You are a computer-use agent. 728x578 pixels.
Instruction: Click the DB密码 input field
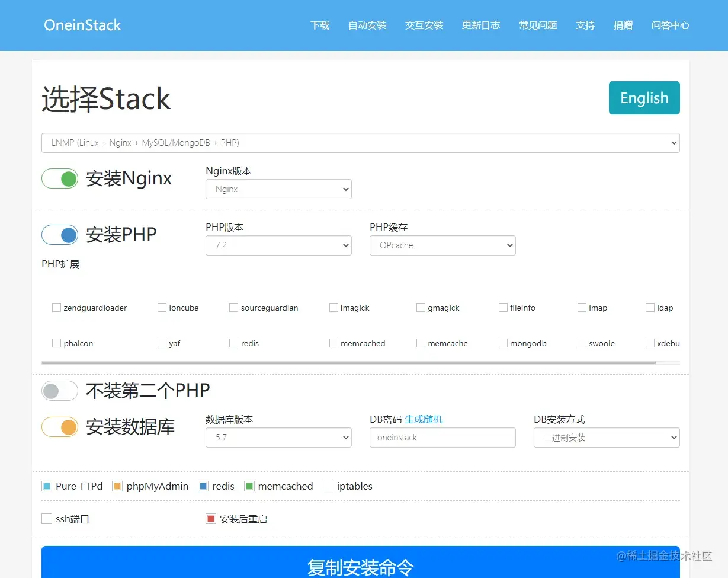click(x=442, y=438)
